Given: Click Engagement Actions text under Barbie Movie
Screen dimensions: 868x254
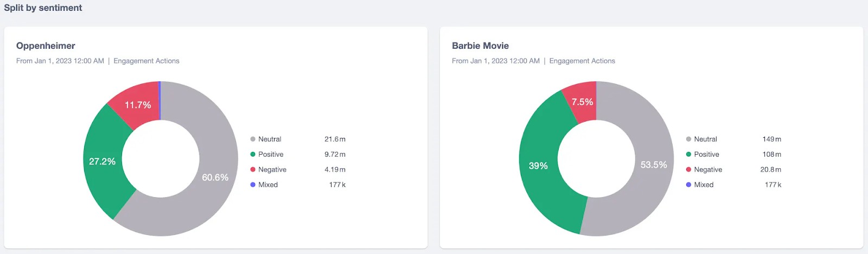Looking at the screenshot, I should click(x=582, y=61).
